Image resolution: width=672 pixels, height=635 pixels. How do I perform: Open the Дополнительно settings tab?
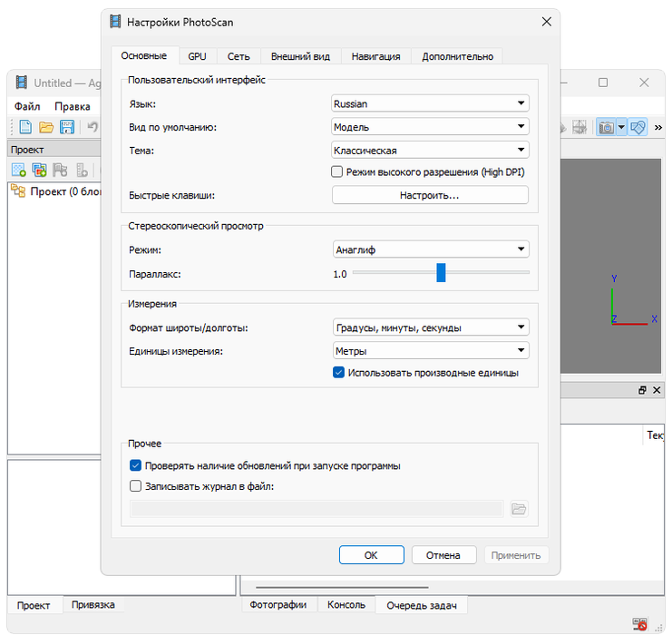[457, 56]
